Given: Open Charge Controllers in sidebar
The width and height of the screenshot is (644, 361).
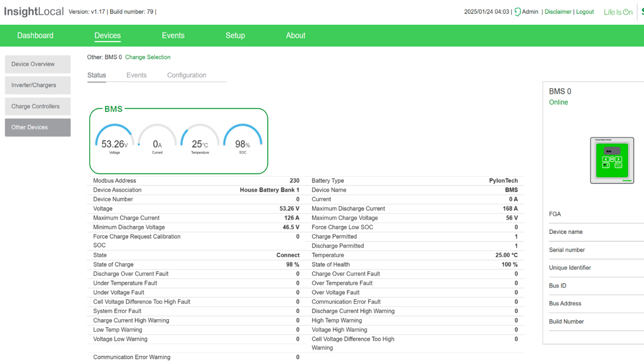Looking at the screenshot, I should (x=38, y=106).
